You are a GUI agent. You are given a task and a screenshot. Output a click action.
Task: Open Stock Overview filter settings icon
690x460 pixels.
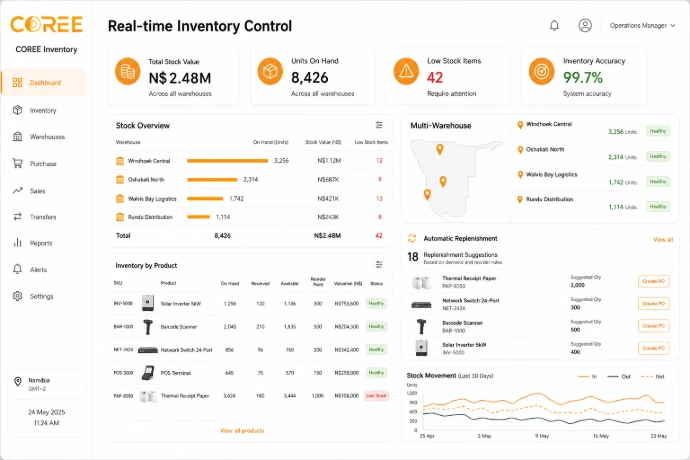coord(379,125)
